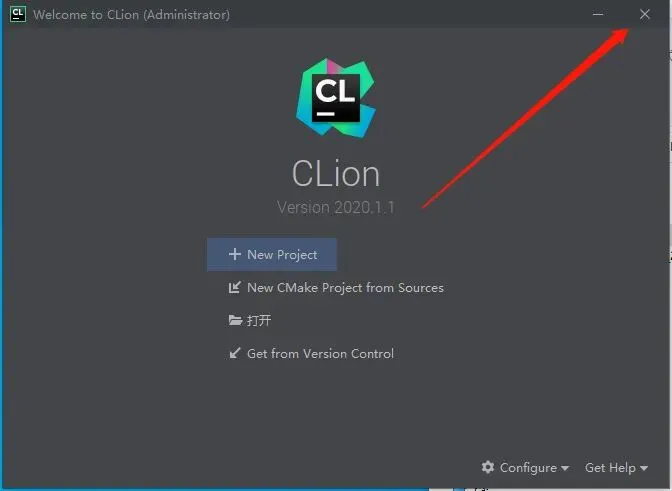This screenshot has width=672, height=491.
Task: Click the import icon for New CMake Project
Action: (x=234, y=287)
